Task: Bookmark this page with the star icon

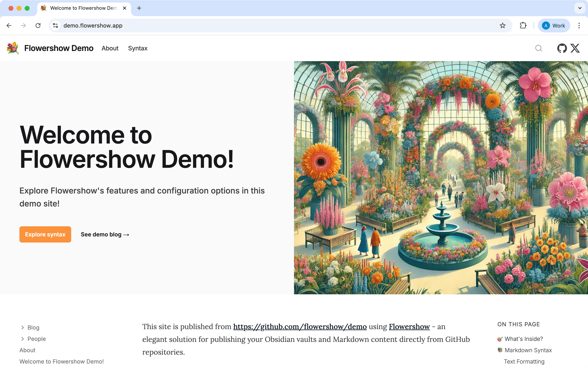Action: coord(502,26)
